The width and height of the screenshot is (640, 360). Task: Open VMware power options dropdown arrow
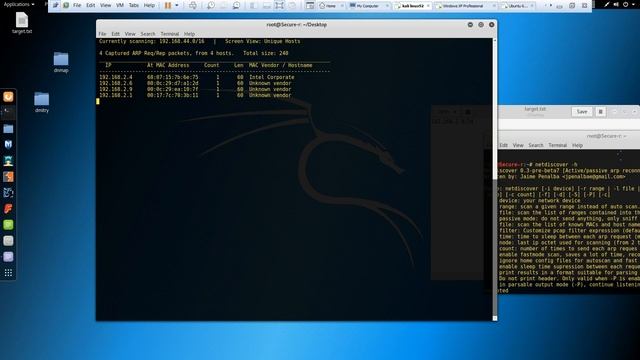(x=177, y=5)
